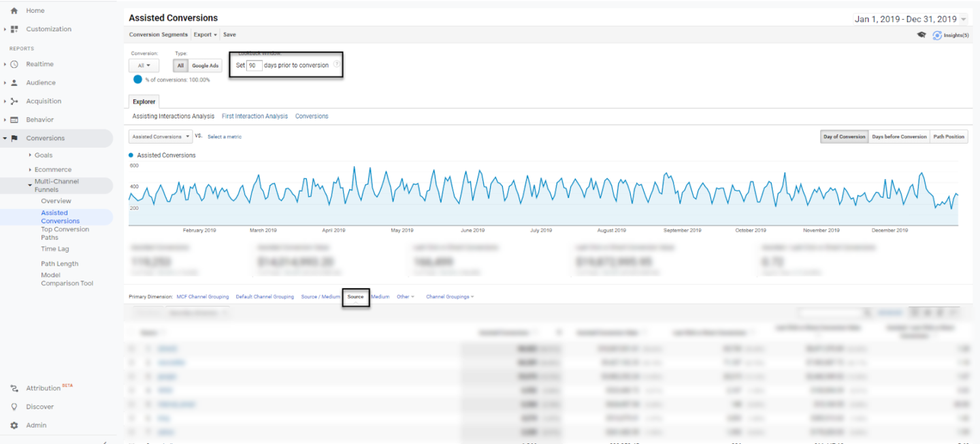Click the Customization dashboard icon
This screenshot has height=444, width=980.
[x=14, y=29]
